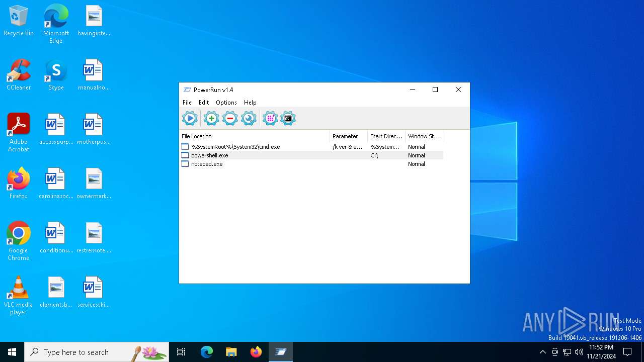The height and width of the screenshot is (362, 644).
Task: Select the CCleaner desktop shortcut
Action: point(19,75)
